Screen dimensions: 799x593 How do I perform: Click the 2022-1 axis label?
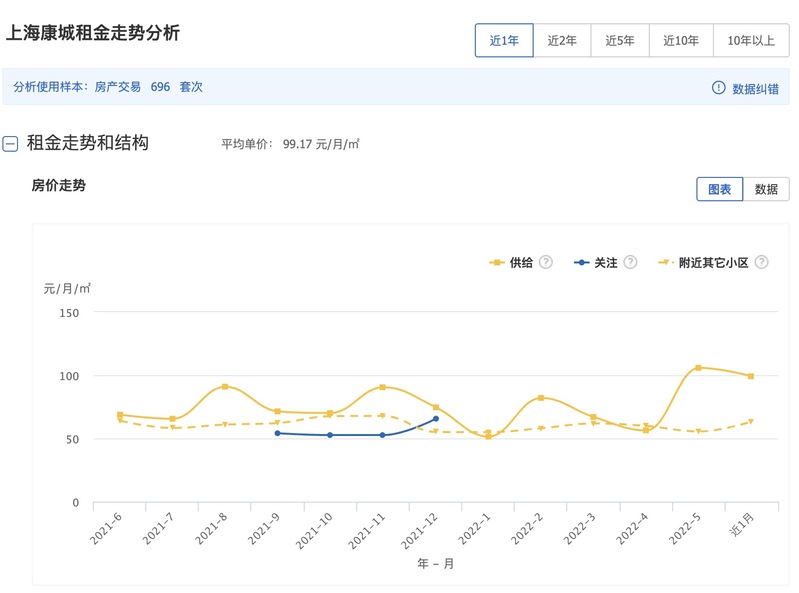pyautogui.click(x=474, y=528)
